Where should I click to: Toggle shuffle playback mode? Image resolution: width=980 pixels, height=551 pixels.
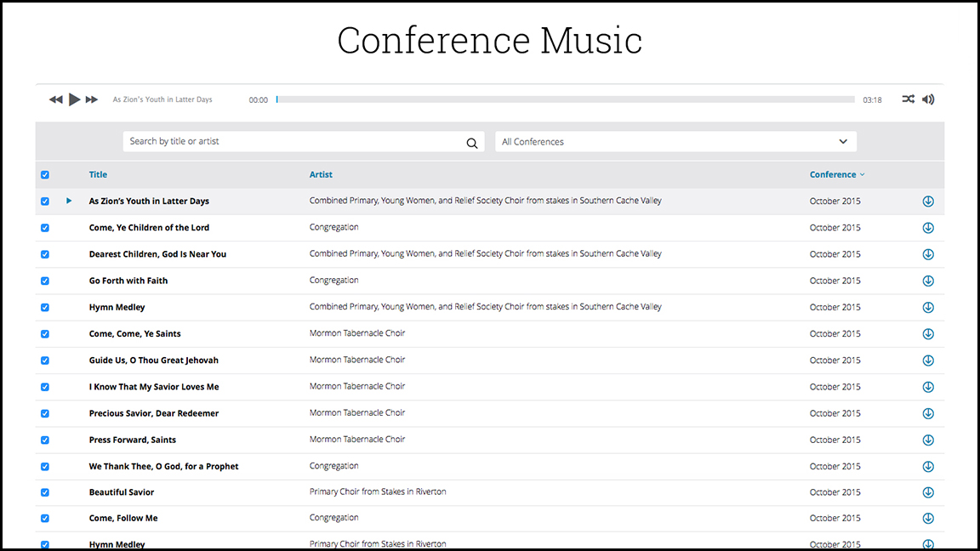pos(909,99)
